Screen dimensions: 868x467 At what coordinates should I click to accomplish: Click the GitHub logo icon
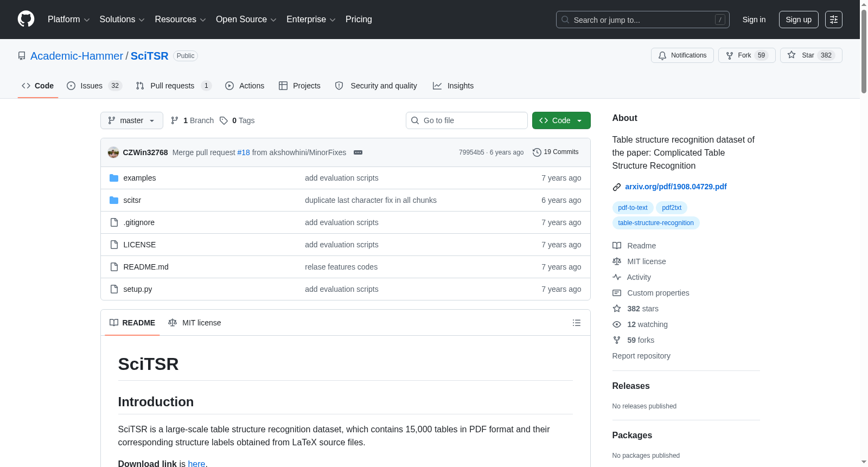click(x=26, y=19)
